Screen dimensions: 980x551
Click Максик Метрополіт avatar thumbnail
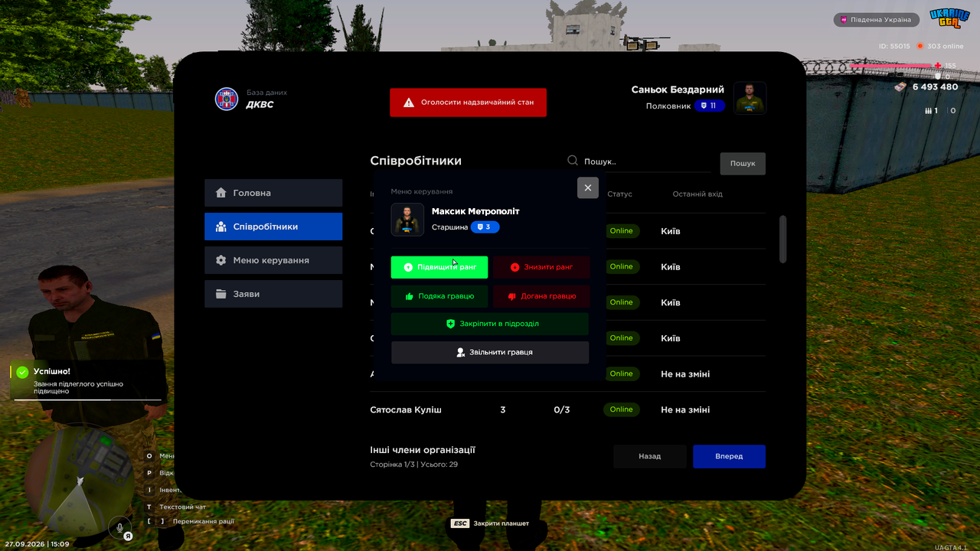[x=407, y=219]
